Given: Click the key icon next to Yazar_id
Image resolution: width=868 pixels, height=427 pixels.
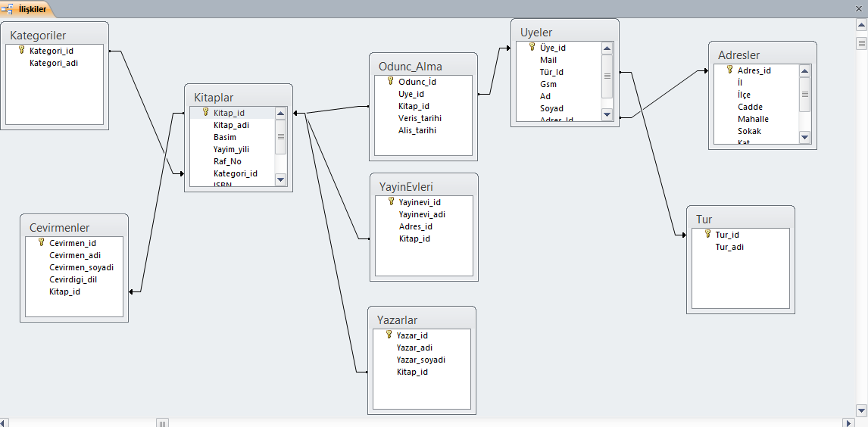Looking at the screenshot, I should [389, 335].
